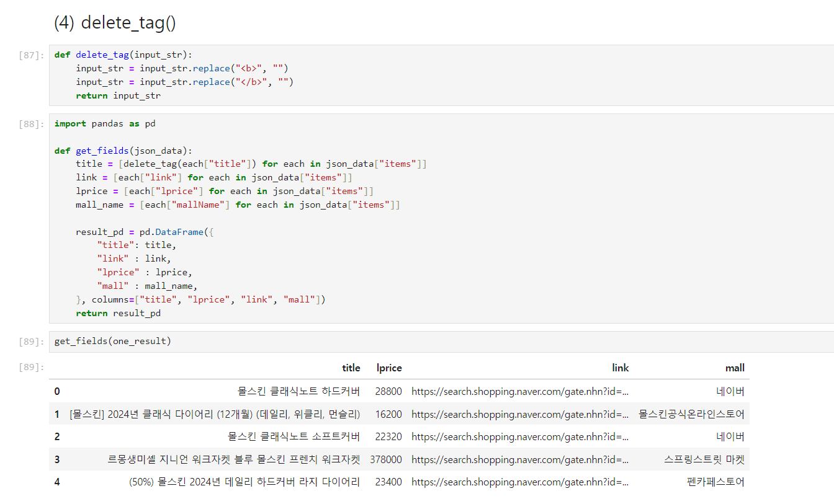
Task: Click the 'return input_str' line
Action: pyautogui.click(x=119, y=95)
